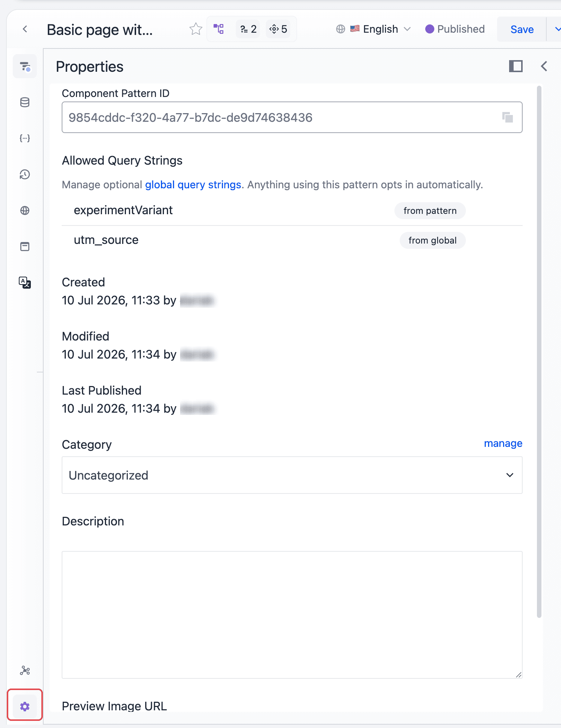Select the utm_source query string row
561x728 pixels.
(292, 241)
